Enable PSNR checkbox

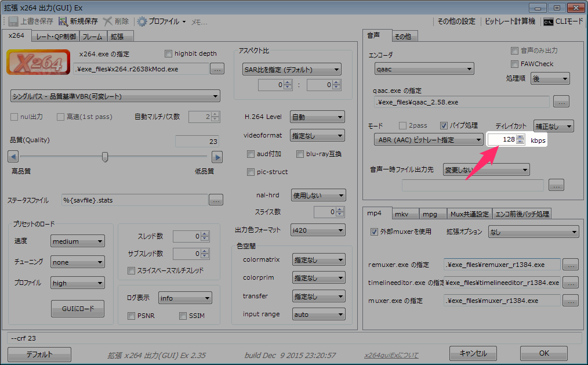click(x=131, y=316)
